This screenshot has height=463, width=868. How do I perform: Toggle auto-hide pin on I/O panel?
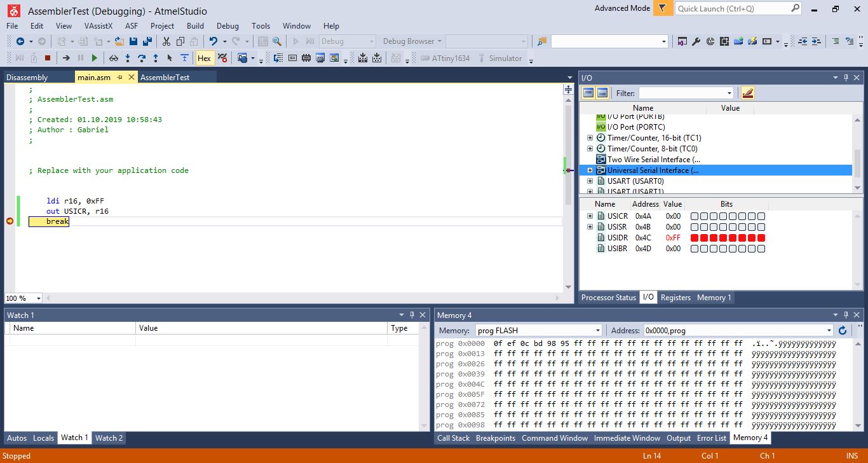tap(846, 78)
